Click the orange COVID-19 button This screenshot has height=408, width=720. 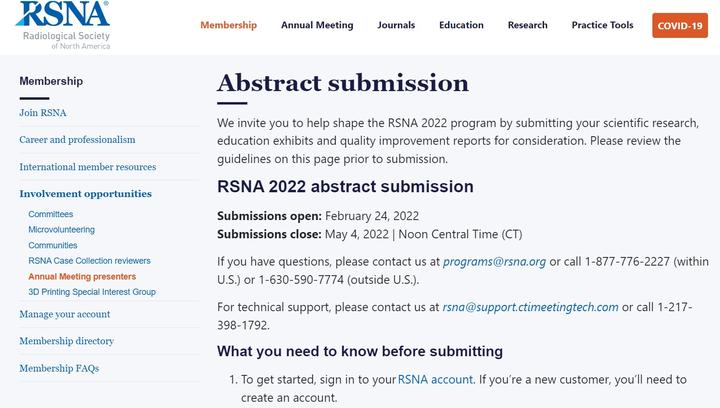tap(680, 26)
